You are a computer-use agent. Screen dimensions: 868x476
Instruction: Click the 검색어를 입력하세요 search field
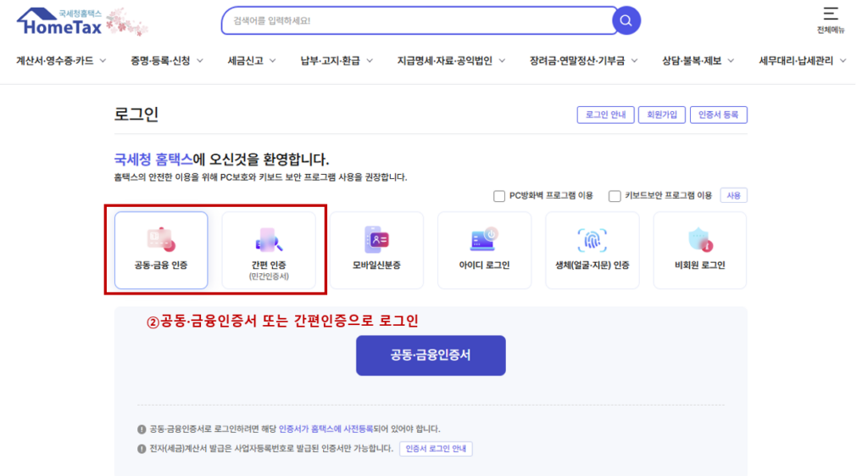point(419,21)
